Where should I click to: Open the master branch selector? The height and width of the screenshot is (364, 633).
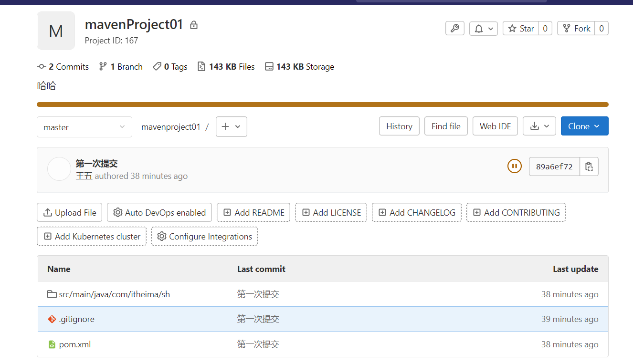pos(84,127)
